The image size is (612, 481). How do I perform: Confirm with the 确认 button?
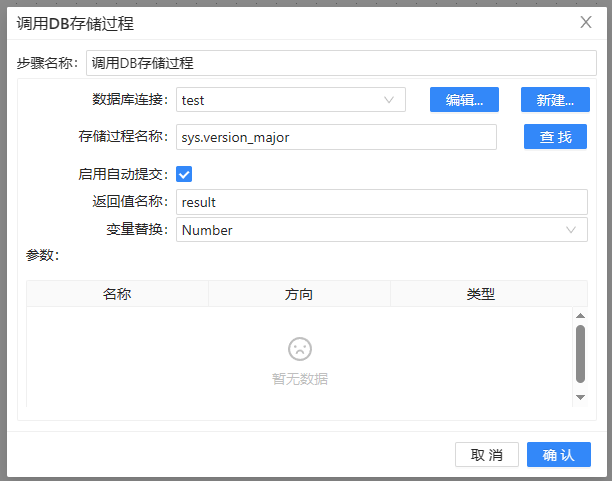[x=558, y=455]
